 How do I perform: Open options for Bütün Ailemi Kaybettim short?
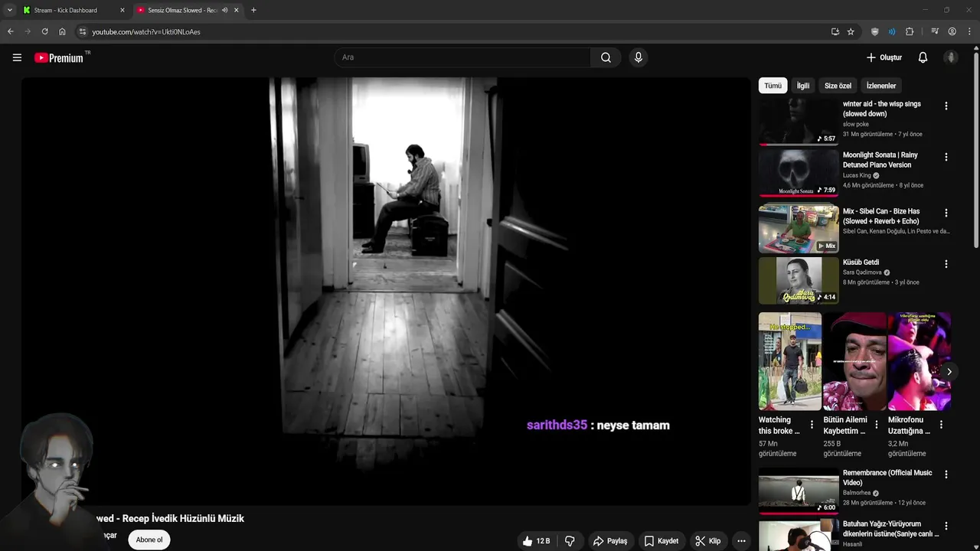pos(877,425)
